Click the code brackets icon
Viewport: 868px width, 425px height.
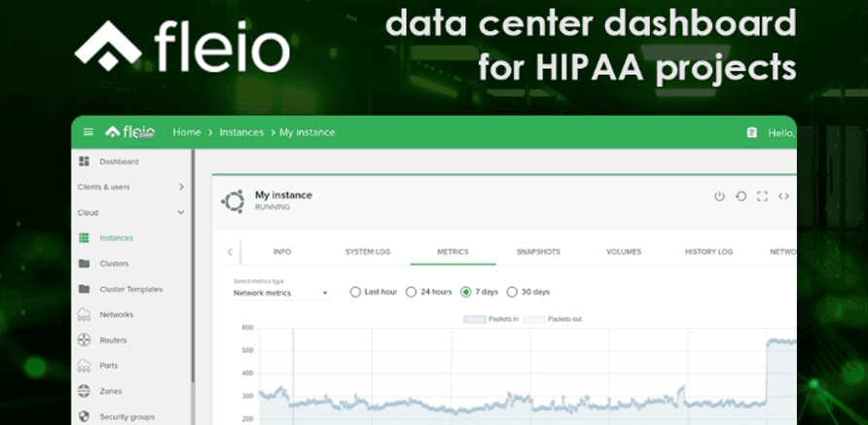(x=783, y=196)
